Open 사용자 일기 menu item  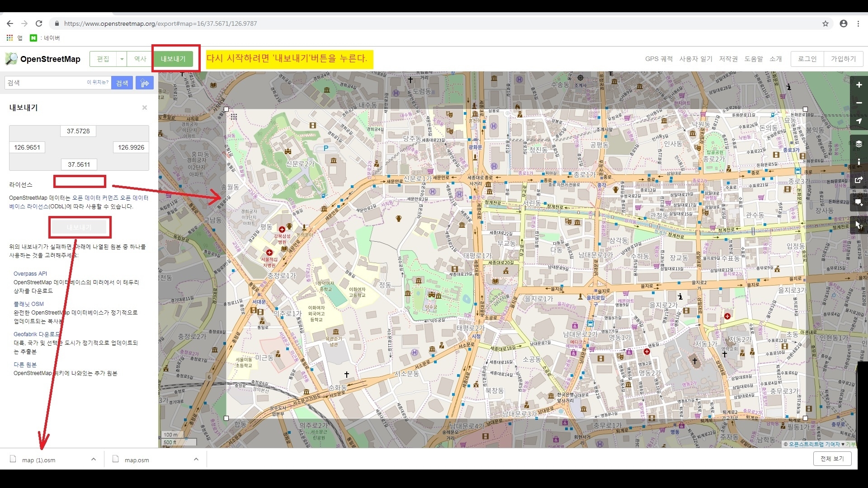(x=696, y=59)
